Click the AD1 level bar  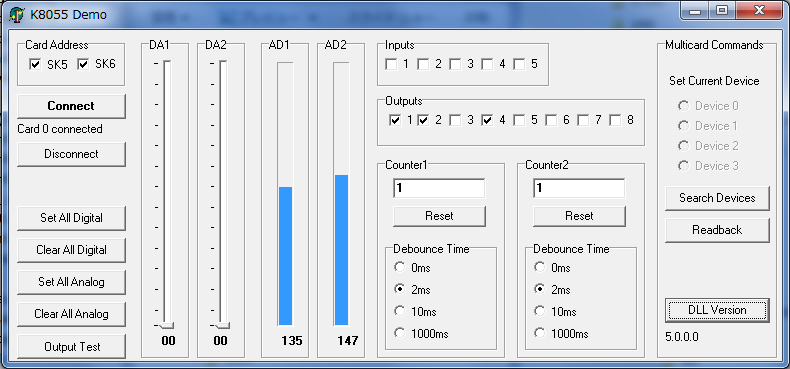coord(285,194)
